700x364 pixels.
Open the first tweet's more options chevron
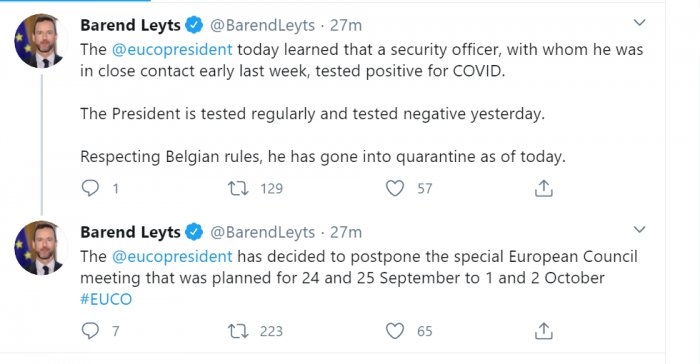[x=639, y=22]
